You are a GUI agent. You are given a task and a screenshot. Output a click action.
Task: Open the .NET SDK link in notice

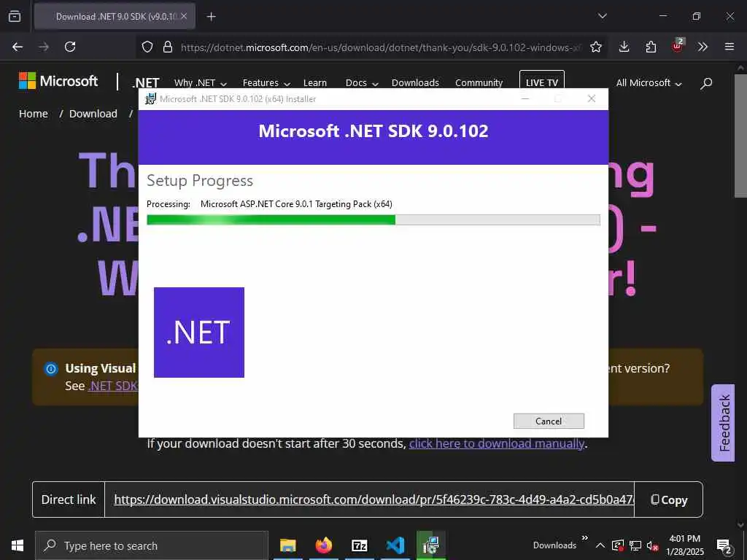(113, 386)
